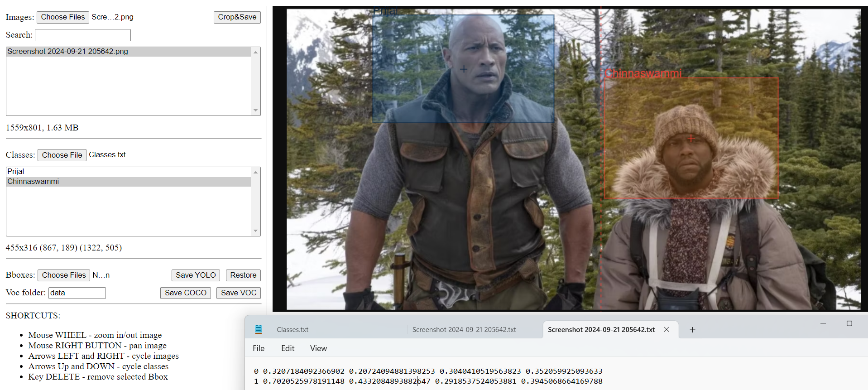Click the Classes.txt file name label
The width and height of the screenshot is (868, 390).
point(107,155)
